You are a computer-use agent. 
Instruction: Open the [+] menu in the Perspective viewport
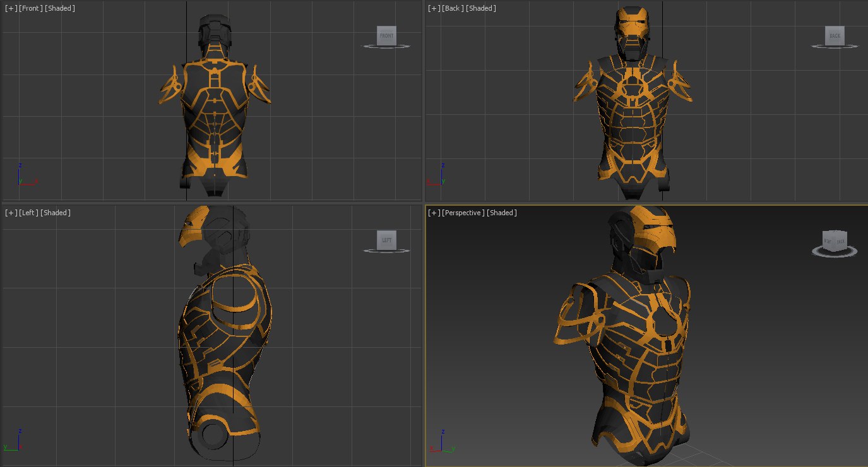coord(434,213)
